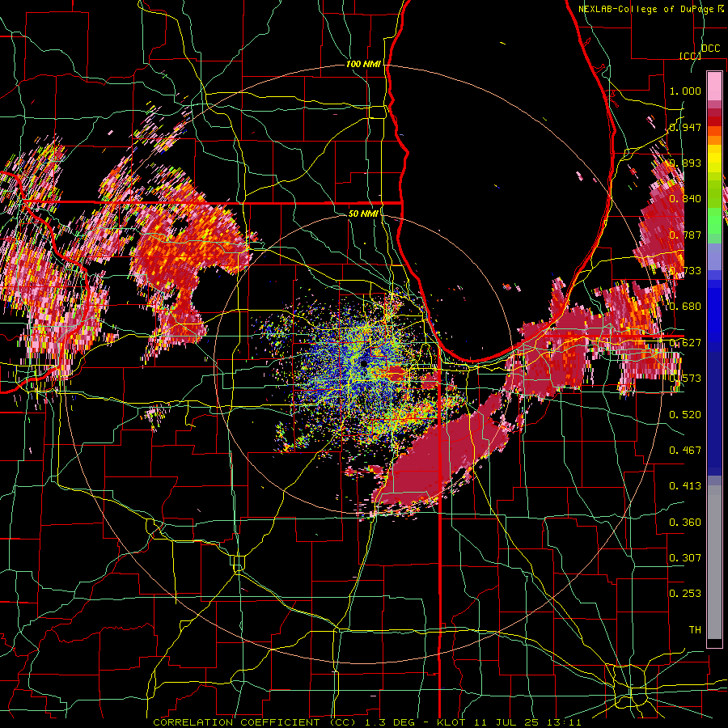Click the 0.307 scale value
The width and height of the screenshot is (728, 728).
685,557
